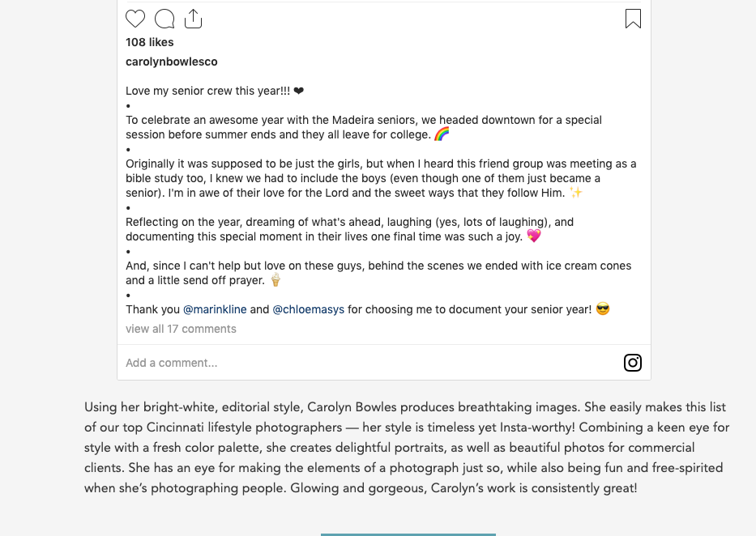Click the rainbow emoji in the caption
This screenshot has height=536, width=756.
(x=442, y=134)
